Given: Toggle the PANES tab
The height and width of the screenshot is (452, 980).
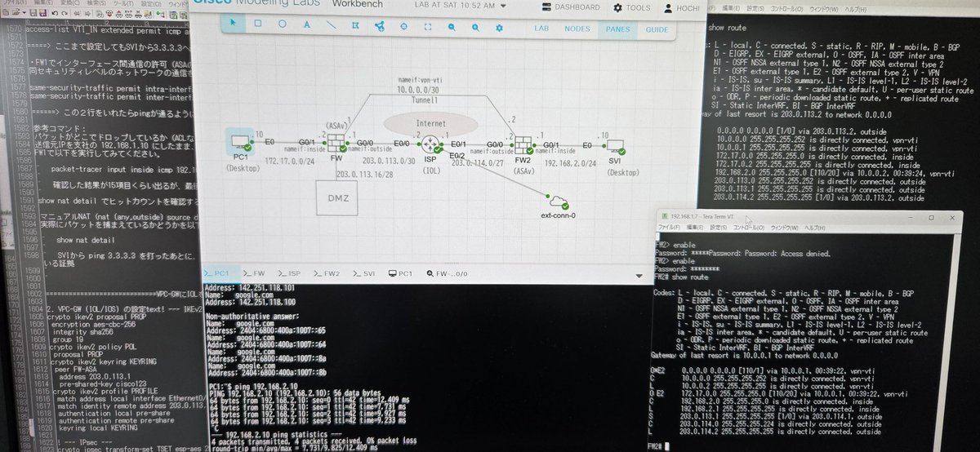Looking at the screenshot, I should 617,29.
